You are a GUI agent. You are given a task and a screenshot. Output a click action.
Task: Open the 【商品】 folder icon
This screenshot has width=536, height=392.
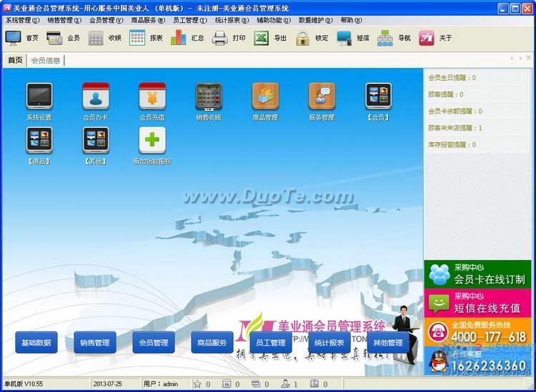[x=39, y=141]
